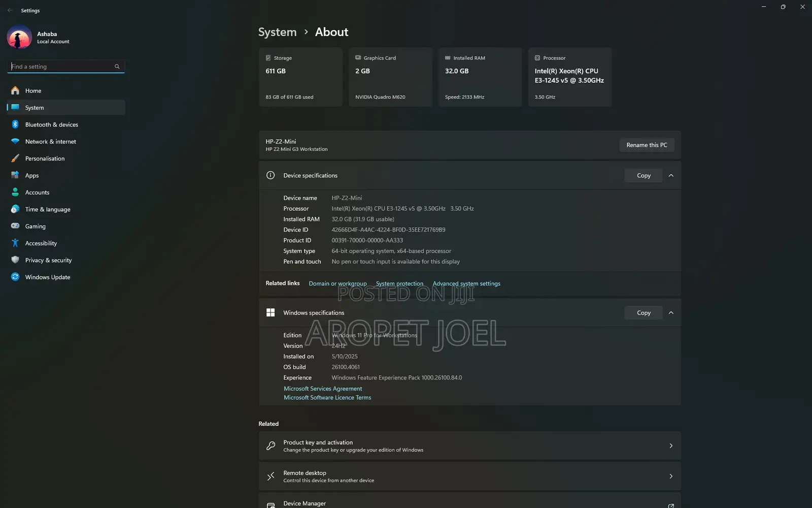
Task: Select the Product ID value 00391-70000-00000-AA333
Action: 367,241
